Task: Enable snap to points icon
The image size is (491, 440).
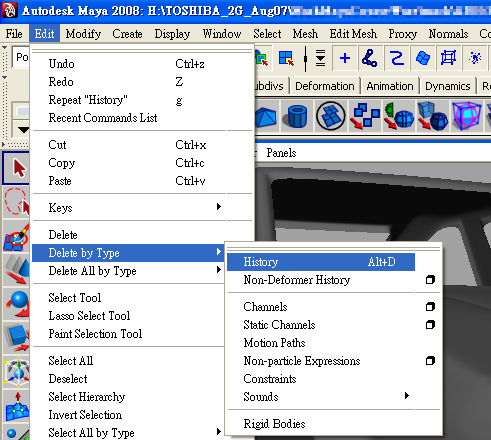Action: coord(397,58)
